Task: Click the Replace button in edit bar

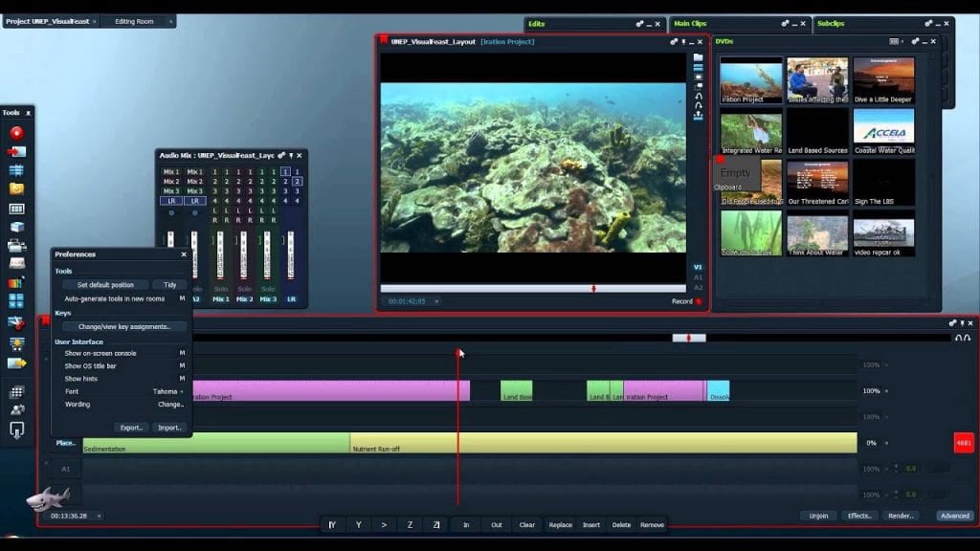Action: click(560, 525)
